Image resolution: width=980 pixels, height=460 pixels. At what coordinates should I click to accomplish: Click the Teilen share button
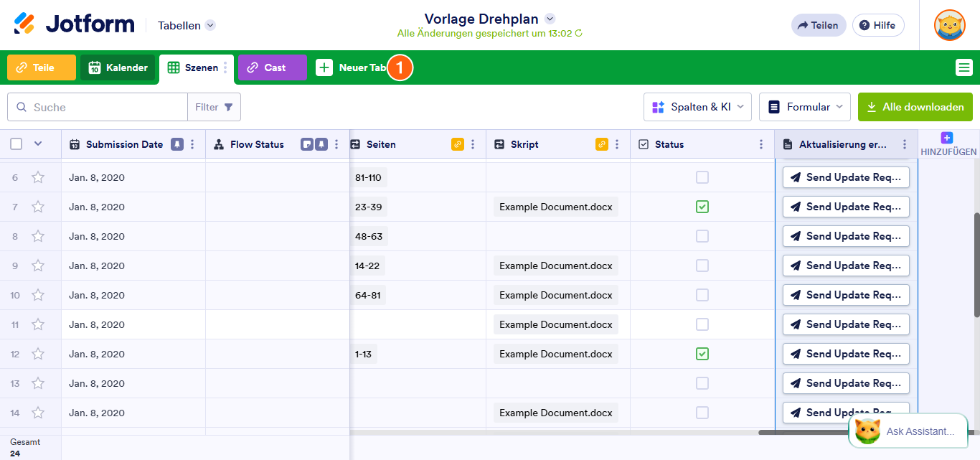818,25
